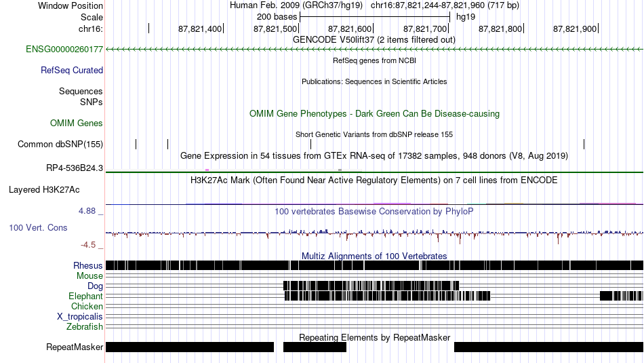Click the GTEx Gene Expression track title

point(374,156)
